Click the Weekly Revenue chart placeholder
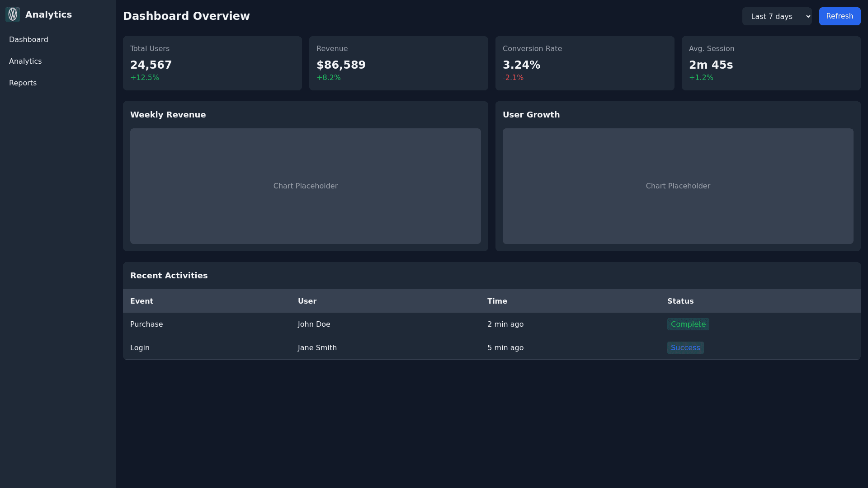 [305, 186]
